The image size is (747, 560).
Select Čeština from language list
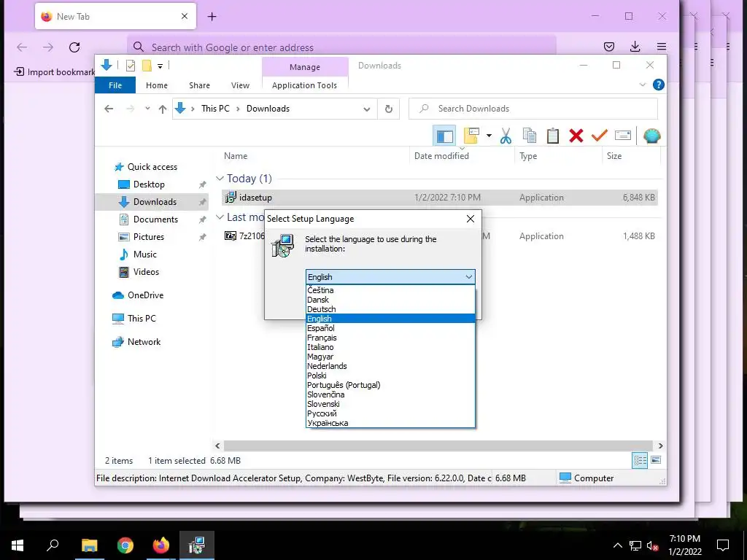coord(391,290)
